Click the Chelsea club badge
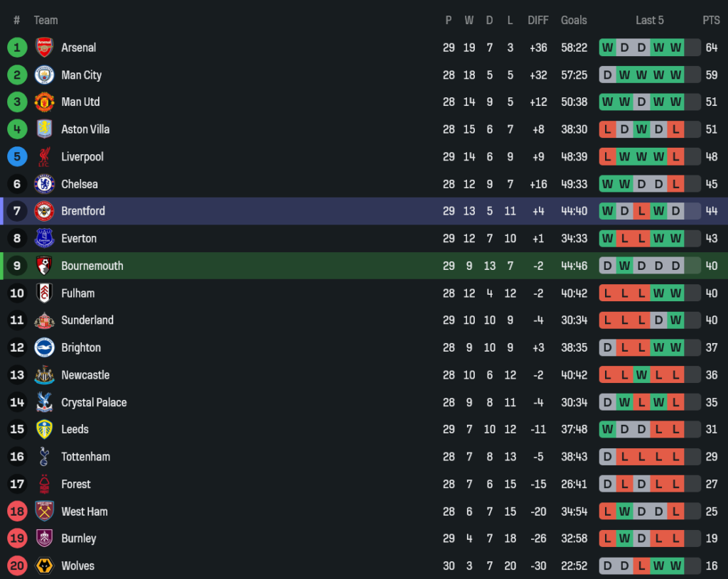The height and width of the screenshot is (579, 728). pos(44,184)
